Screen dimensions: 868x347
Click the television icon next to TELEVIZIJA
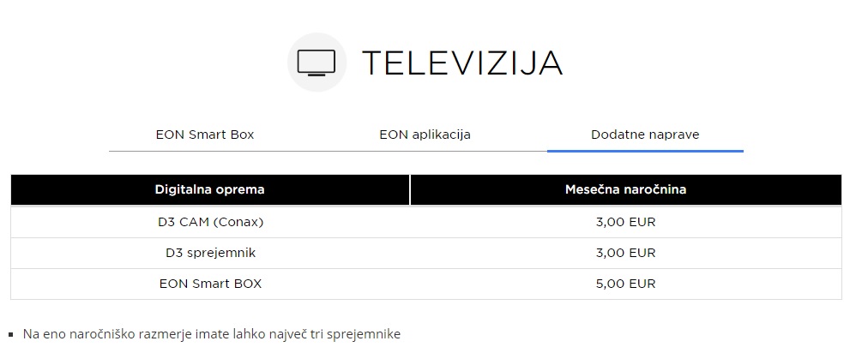pos(316,63)
